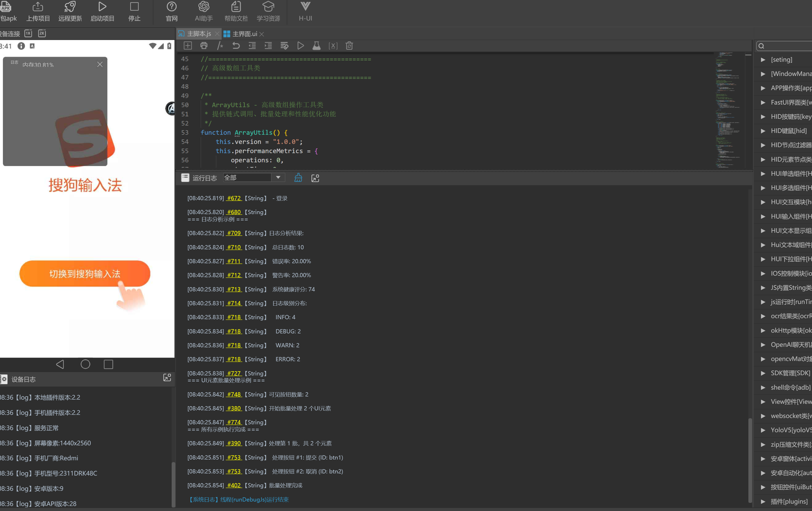Open the #672 line link in log
Image resolution: width=812 pixels, height=511 pixels.
point(234,198)
